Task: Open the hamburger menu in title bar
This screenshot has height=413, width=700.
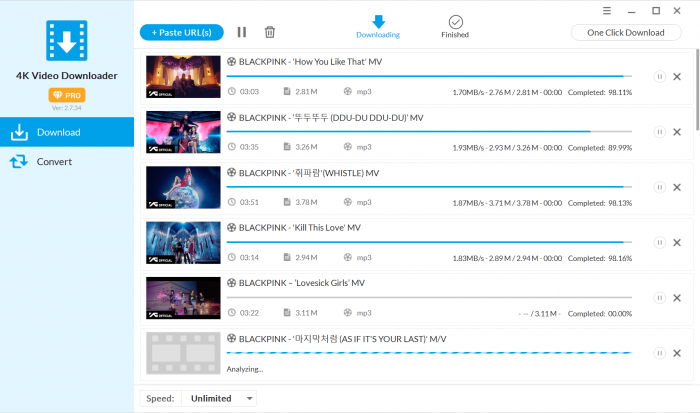Action: 607,10
